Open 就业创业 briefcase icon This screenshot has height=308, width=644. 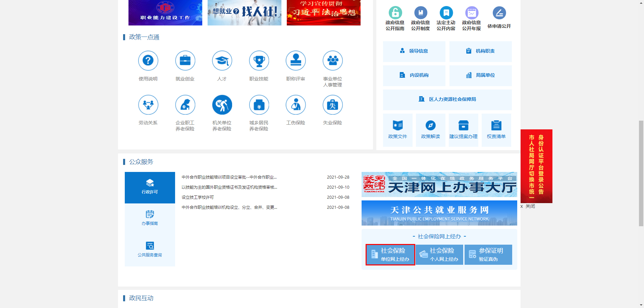pyautogui.click(x=185, y=61)
